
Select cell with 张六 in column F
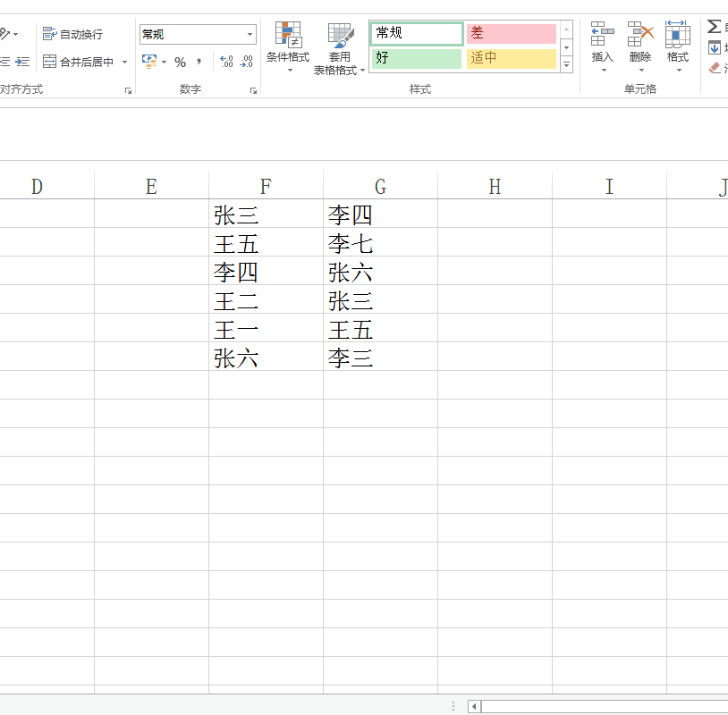pyautogui.click(x=266, y=357)
